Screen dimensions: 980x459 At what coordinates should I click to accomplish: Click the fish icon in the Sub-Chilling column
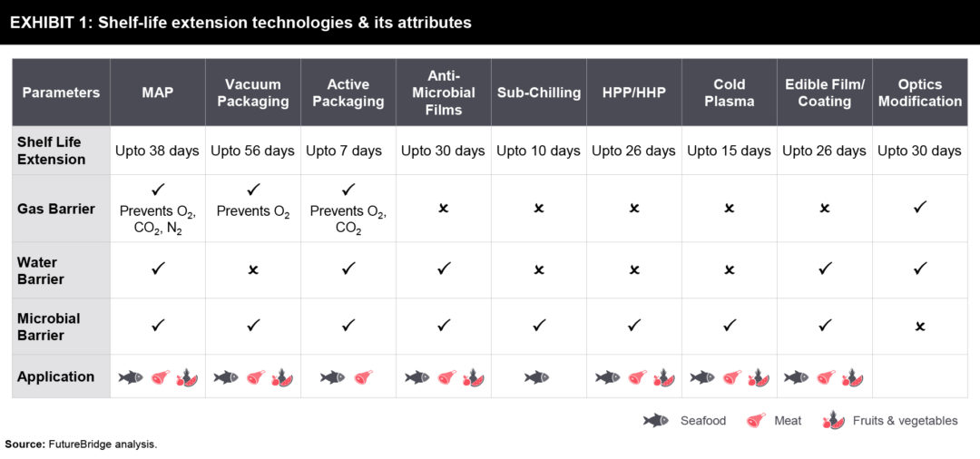tap(537, 376)
